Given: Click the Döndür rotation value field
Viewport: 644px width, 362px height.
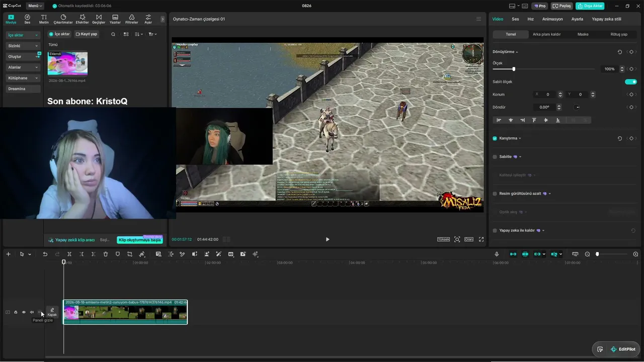Looking at the screenshot, I should [545, 107].
